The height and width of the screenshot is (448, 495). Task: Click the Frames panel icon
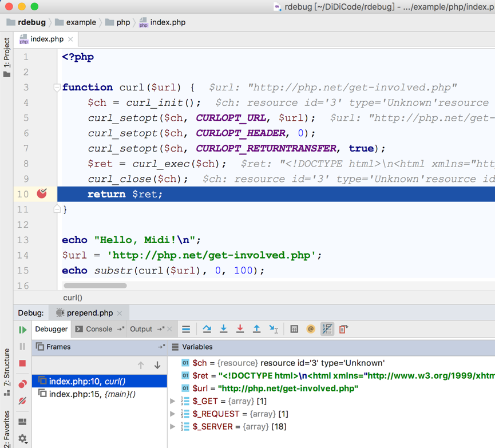click(x=40, y=347)
